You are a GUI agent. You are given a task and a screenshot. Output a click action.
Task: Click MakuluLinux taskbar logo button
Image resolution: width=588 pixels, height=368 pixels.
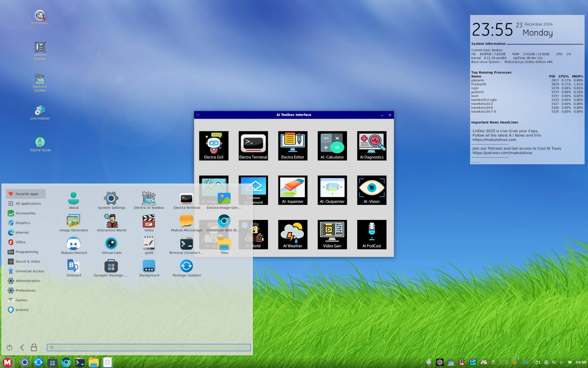pos(7,362)
